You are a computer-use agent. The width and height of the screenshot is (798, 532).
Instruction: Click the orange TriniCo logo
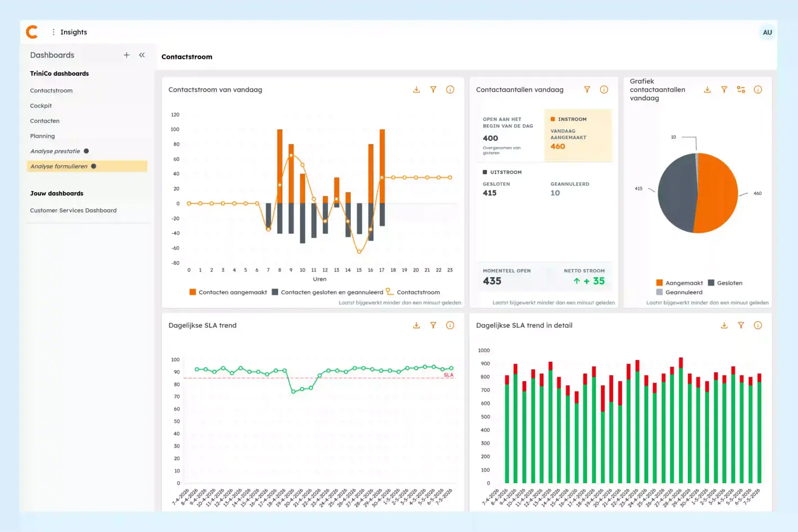click(x=32, y=32)
